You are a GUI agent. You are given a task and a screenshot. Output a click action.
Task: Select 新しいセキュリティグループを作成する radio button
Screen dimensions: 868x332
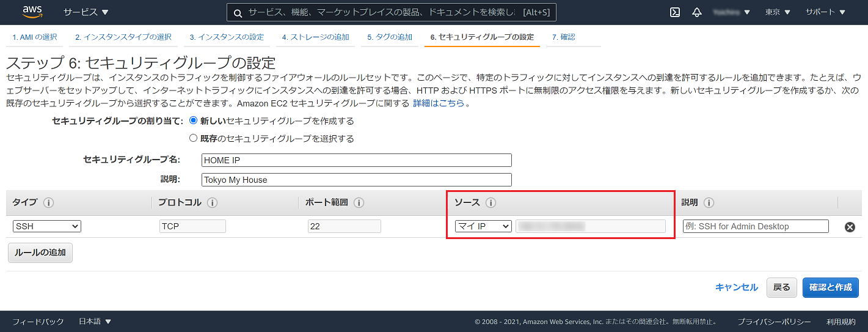[194, 120]
